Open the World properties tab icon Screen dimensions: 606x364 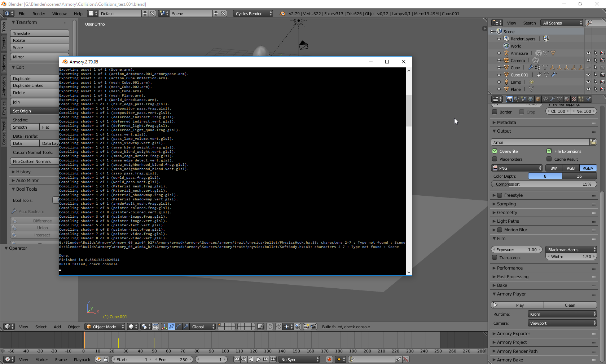pos(531,99)
